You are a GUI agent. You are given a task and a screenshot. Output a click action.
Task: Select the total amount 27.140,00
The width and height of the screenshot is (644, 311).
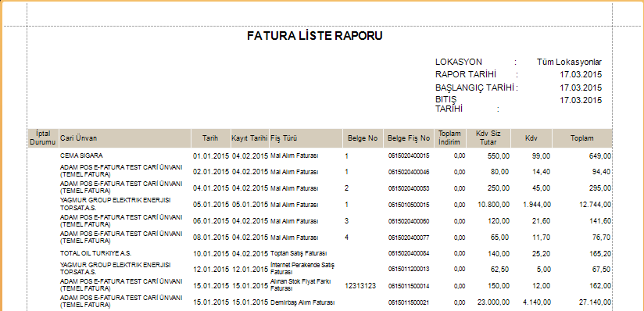(x=595, y=302)
